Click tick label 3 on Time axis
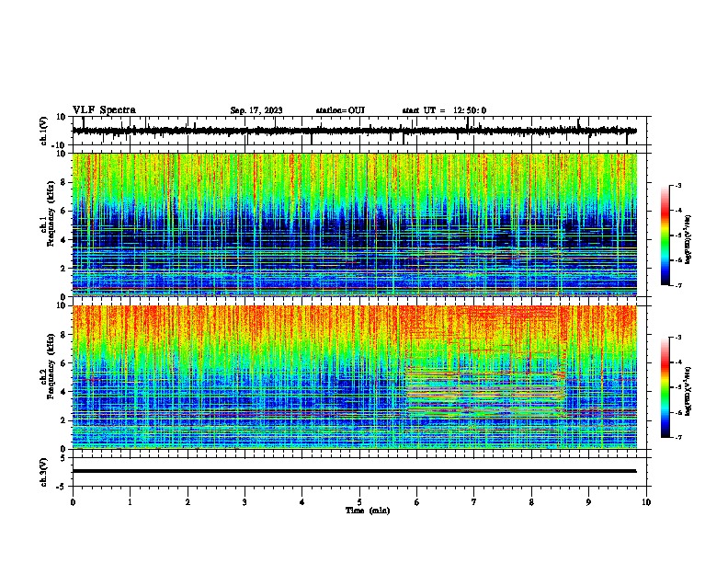The image size is (728, 563). (x=245, y=501)
